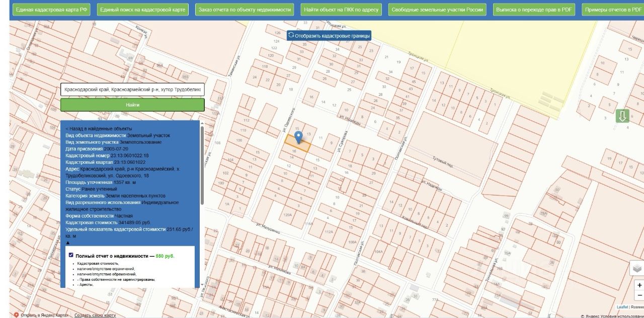Click cadastral value '341489.05 руб.' text

coord(135,223)
